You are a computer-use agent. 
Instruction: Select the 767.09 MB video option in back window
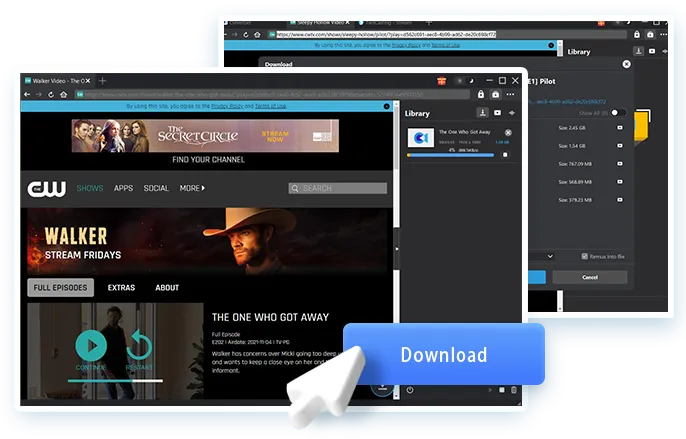coord(620,164)
